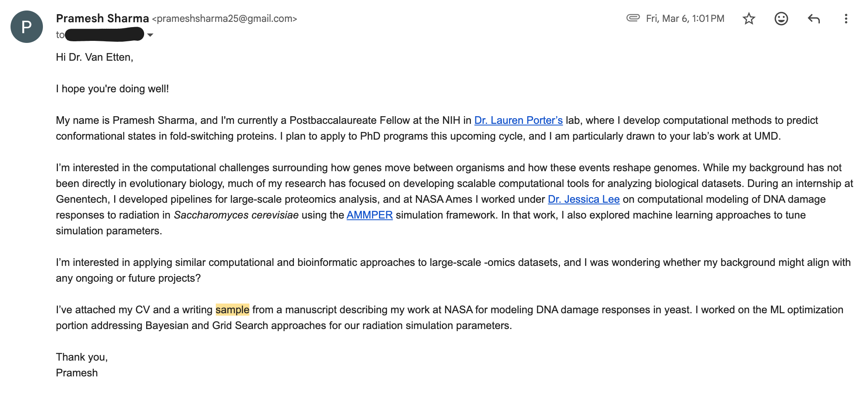Viewport: 868px width, 395px height.
Task: Click the blacked-out recipient name
Action: 104,34
